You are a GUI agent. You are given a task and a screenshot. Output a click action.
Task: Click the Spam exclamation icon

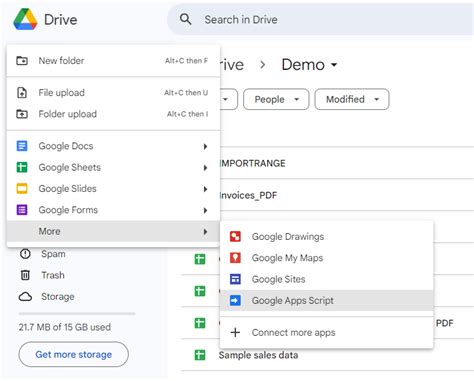[x=25, y=254]
